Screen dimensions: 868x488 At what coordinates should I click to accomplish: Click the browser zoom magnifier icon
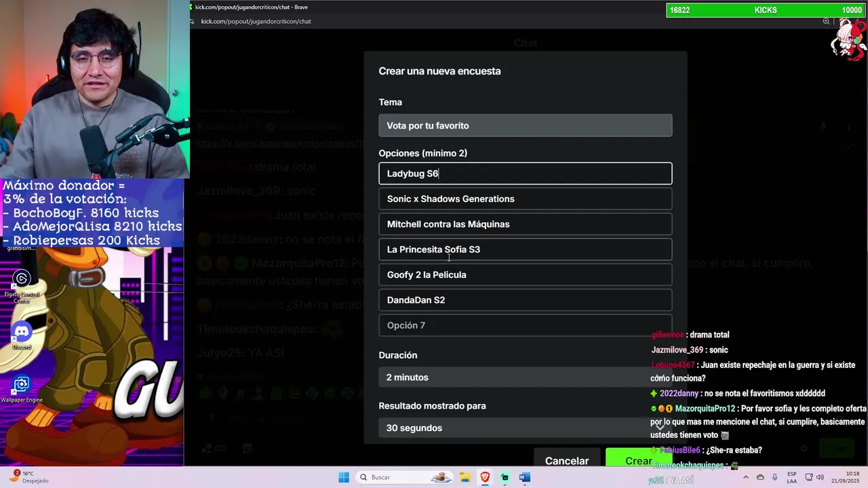click(x=826, y=21)
